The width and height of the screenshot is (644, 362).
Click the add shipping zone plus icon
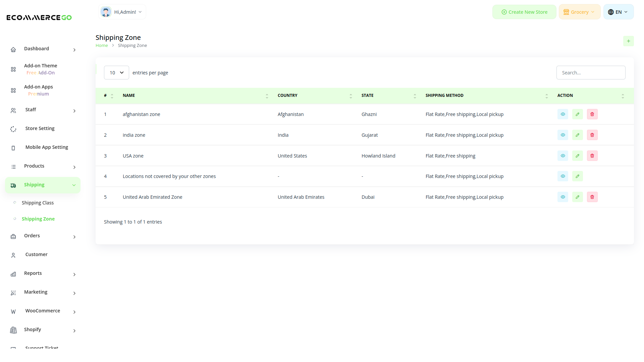pyautogui.click(x=628, y=41)
